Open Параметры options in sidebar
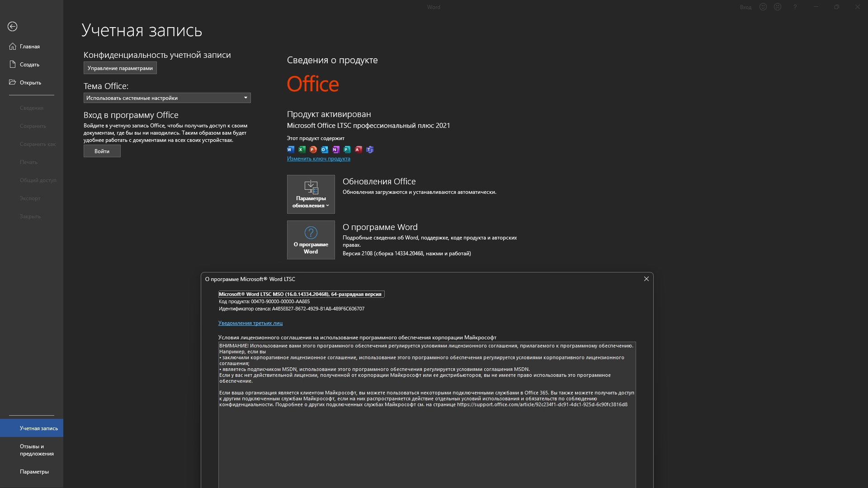This screenshot has width=868, height=488. (34, 472)
